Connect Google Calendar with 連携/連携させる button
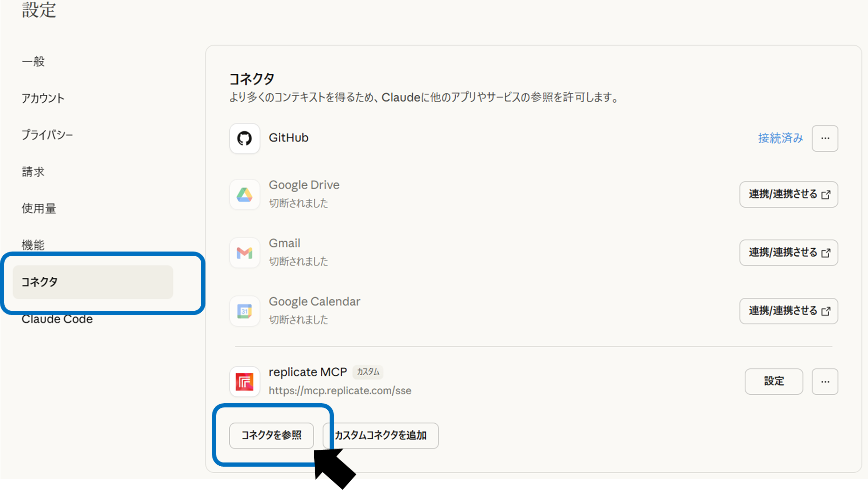 pyautogui.click(x=788, y=311)
